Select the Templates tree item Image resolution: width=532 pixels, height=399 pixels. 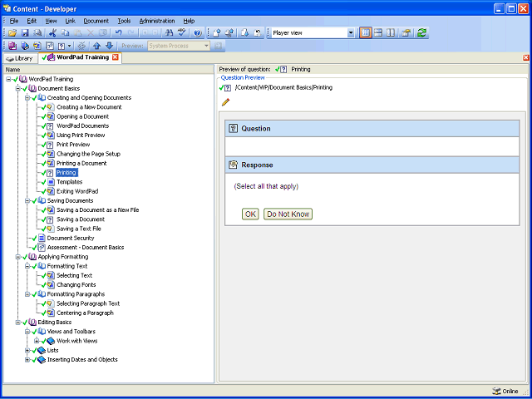tap(70, 182)
